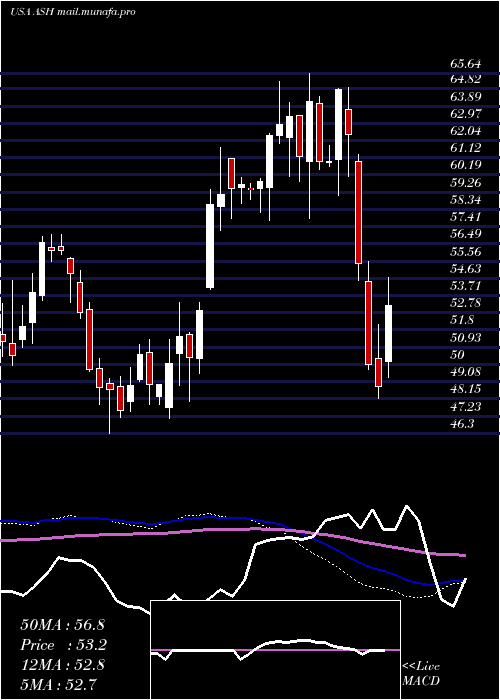
Task: Select the 48.15 price label
Action: pyautogui.click(x=466, y=389)
